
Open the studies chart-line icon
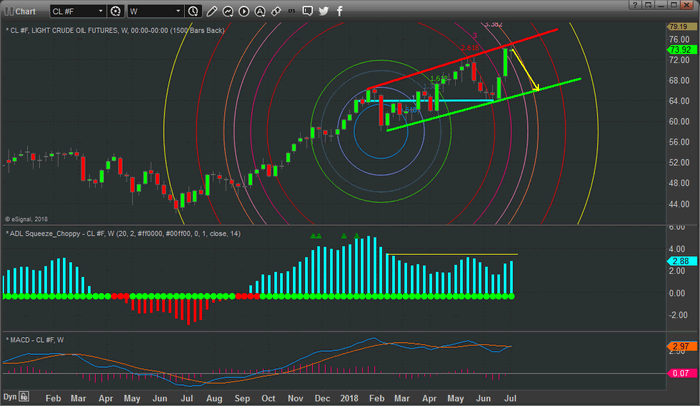(228, 11)
